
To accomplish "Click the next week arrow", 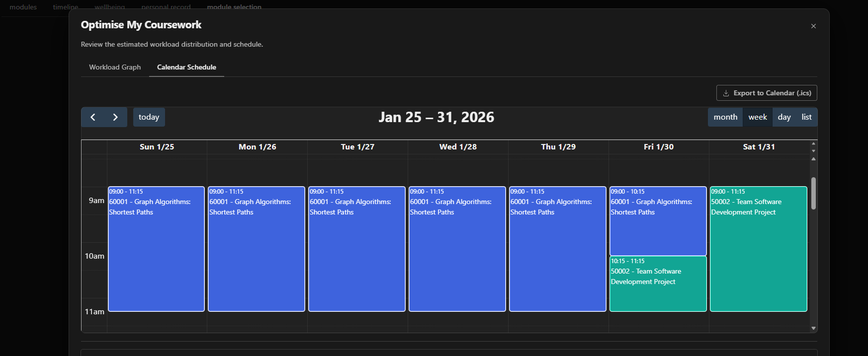I will (x=115, y=117).
